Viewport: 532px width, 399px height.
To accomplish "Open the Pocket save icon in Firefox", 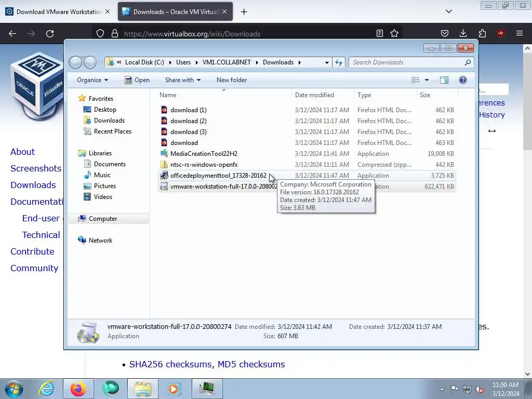I will tap(445, 33).
